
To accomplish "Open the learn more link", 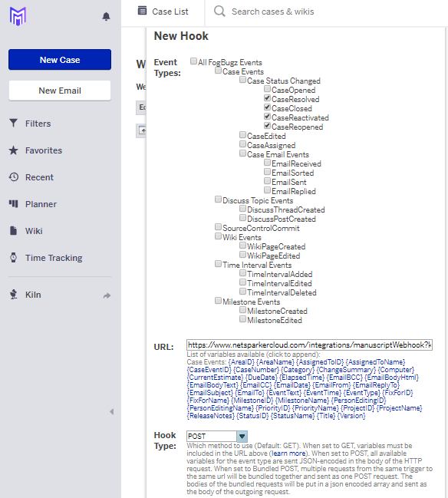I will (x=288, y=453).
